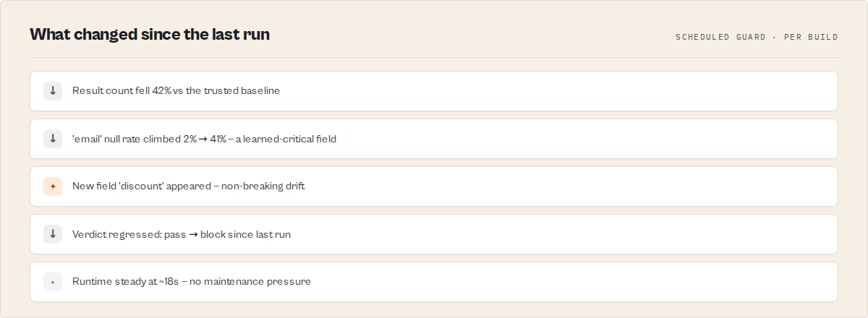Click the down-arrow icon for email null rate

pos(53,139)
